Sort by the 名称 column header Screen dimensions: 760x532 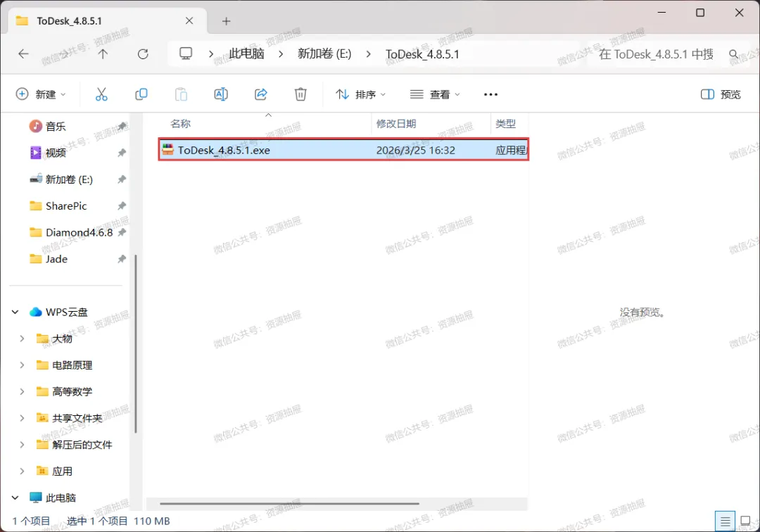181,124
